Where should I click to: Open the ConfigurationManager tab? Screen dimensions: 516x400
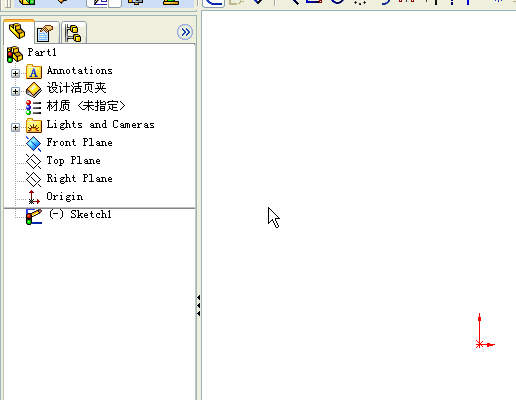point(73,33)
